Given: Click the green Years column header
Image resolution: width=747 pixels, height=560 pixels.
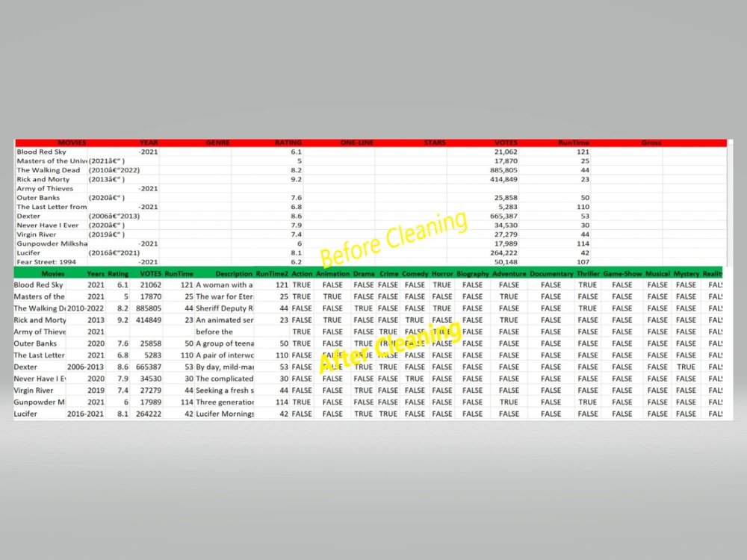Looking at the screenshot, I should 96,274.
